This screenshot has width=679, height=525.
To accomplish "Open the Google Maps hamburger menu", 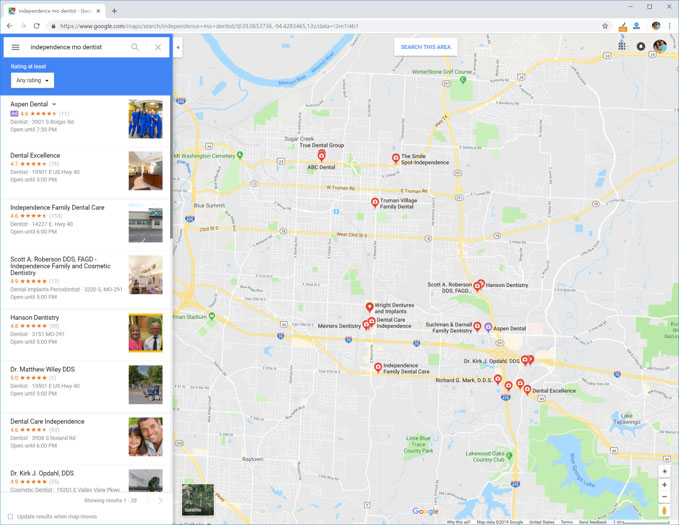I will (15, 47).
